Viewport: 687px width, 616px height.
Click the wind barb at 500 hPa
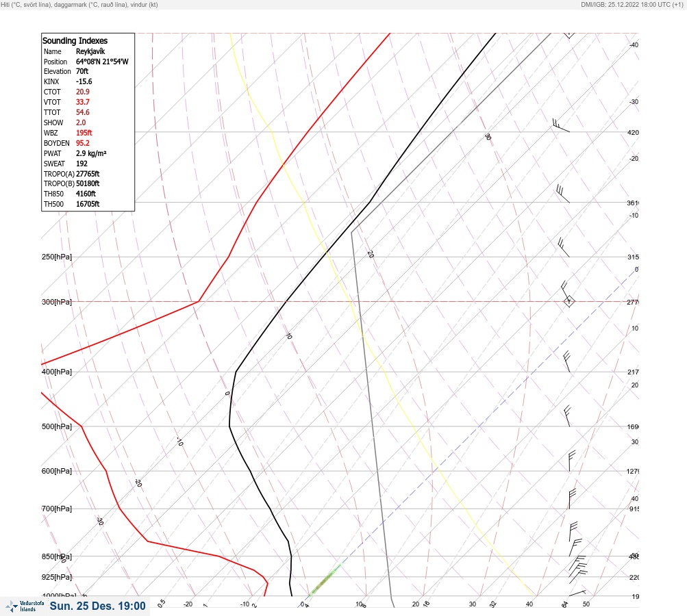[x=567, y=416]
